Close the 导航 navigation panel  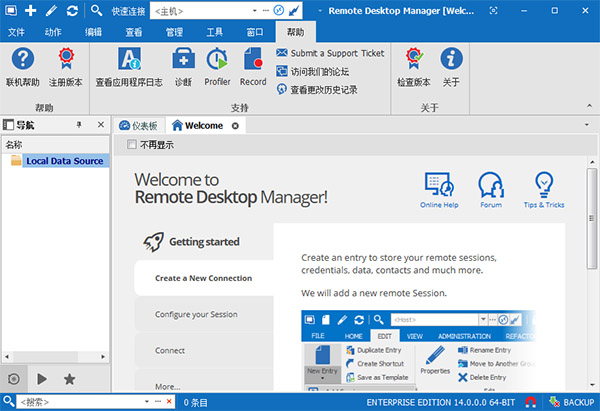coord(101,125)
